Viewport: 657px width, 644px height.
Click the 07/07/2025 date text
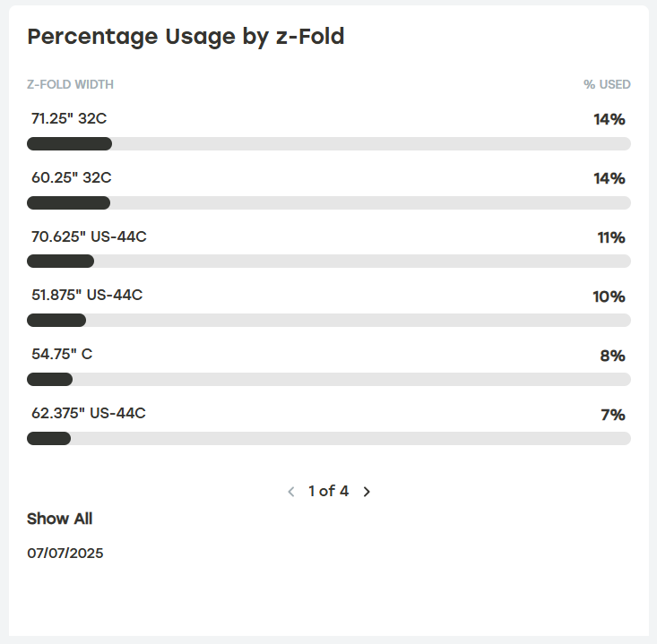pyautogui.click(x=65, y=554)
